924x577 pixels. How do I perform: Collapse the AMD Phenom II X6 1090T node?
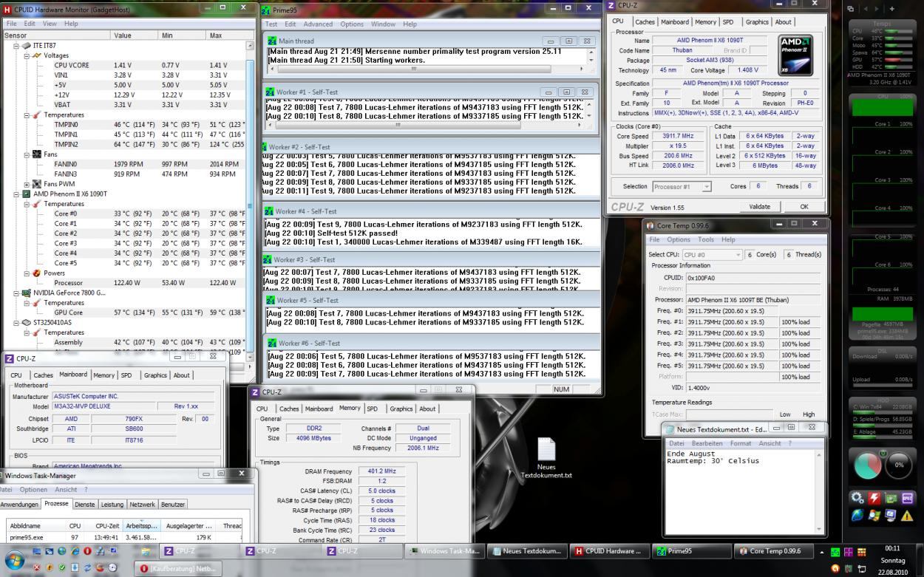[x=17, y=194]
